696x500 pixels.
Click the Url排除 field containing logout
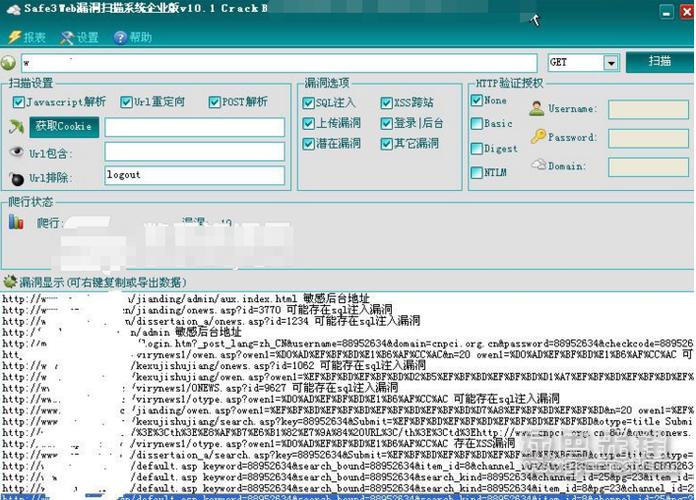194,175
